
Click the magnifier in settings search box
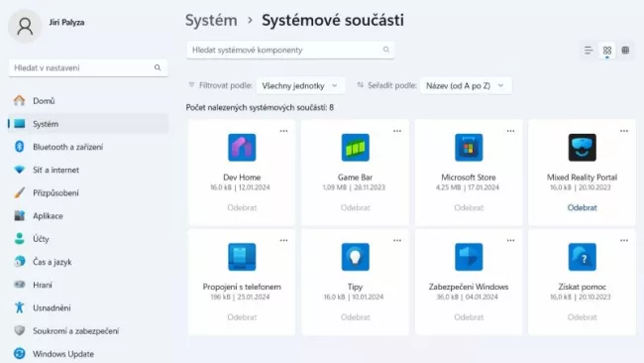tap(158, 67)
